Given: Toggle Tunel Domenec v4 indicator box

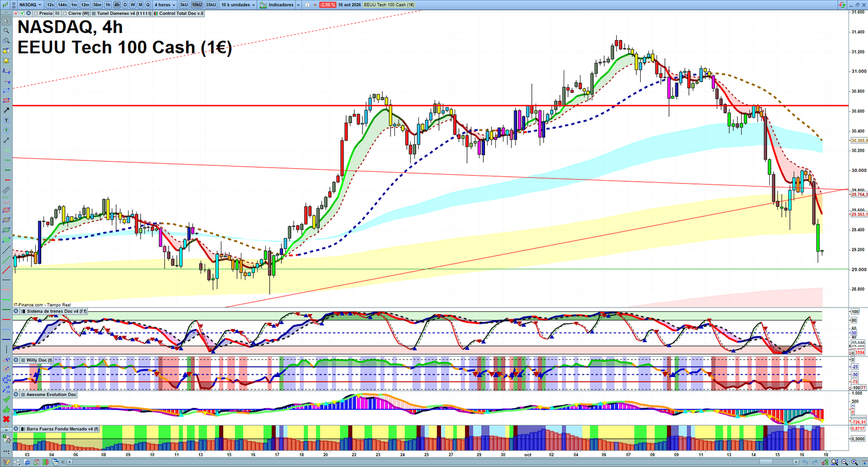Looking at the screenshot, I should click(x=94, y=13).
